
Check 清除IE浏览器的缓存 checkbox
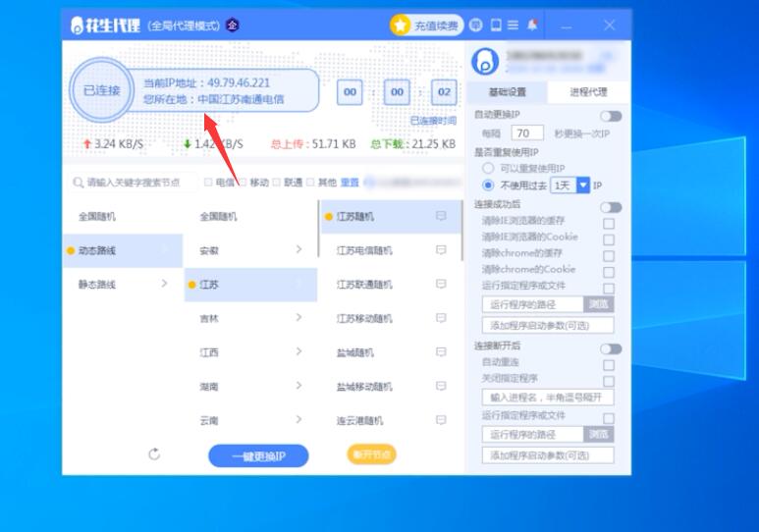coord(609,224)
